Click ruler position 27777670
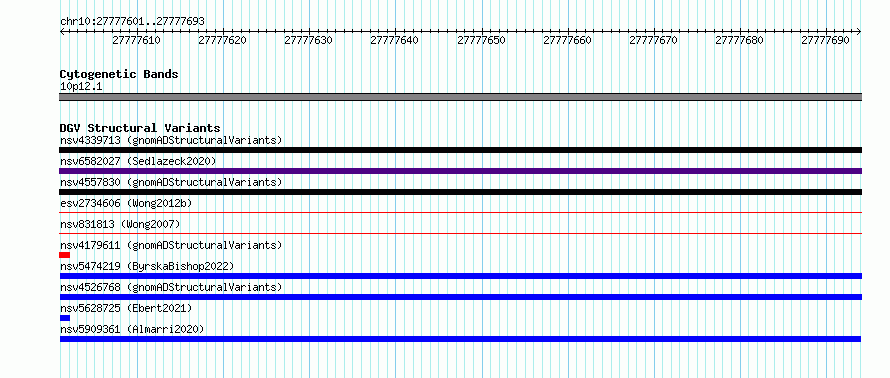Screen dimensions: 890x378 [x=654, y=40]
